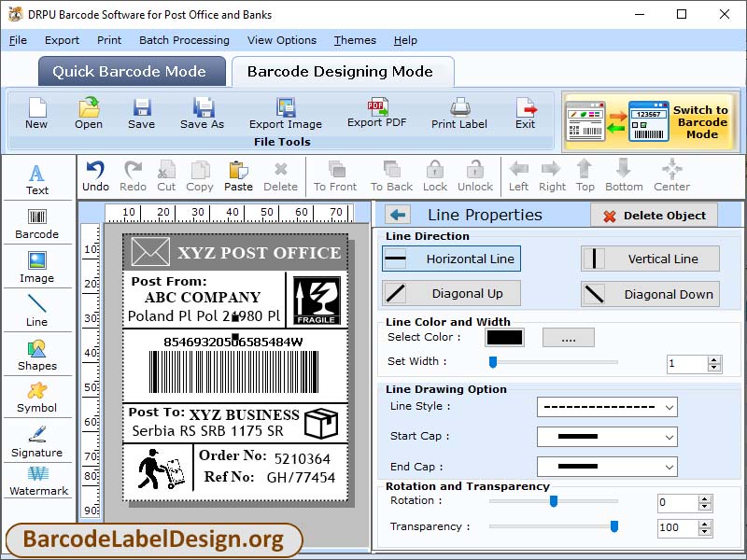747x560 pixels.
Task: Open the Print menu
Action: point(109,40)
